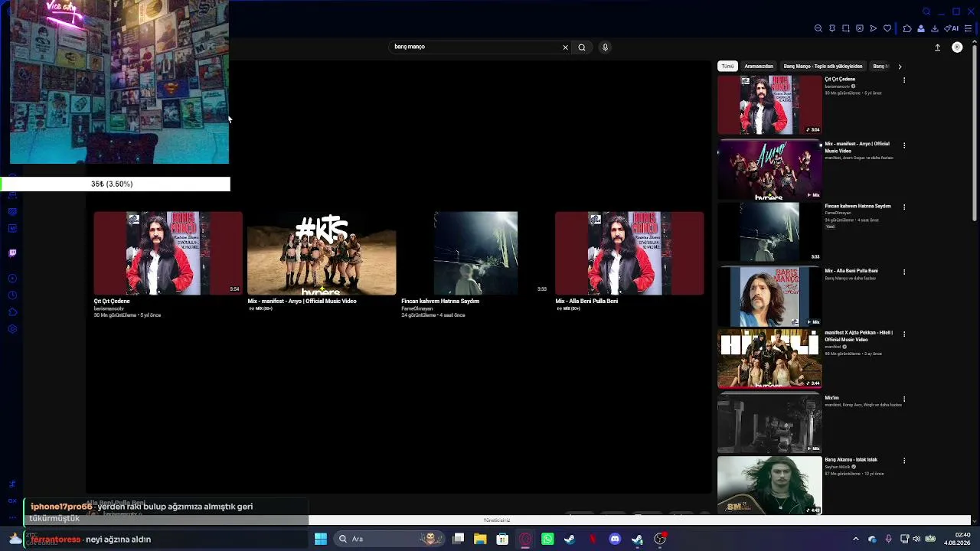Open options for 'manifest X Ajda Pekkan - Hileli'
The width and height of the screenshot is (980, 551).
click(904, 334)
